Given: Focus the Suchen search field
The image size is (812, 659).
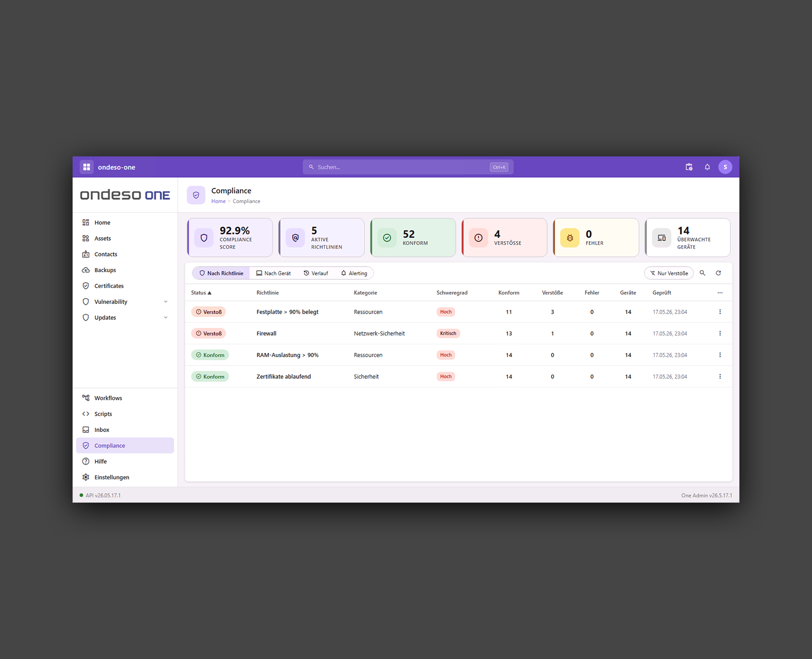Looking at the screenshot, I should point(408,167).
